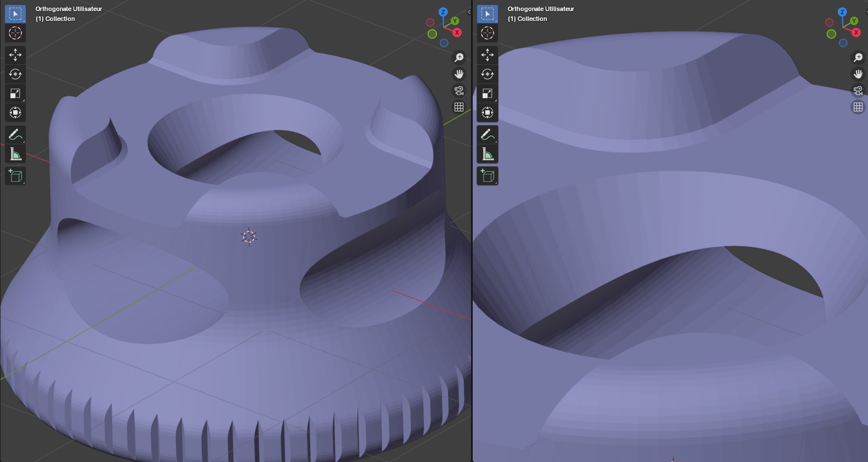The image size is (868, 462).
Task: Select the Scale tool in left viewport
Action: click(15, 93)
